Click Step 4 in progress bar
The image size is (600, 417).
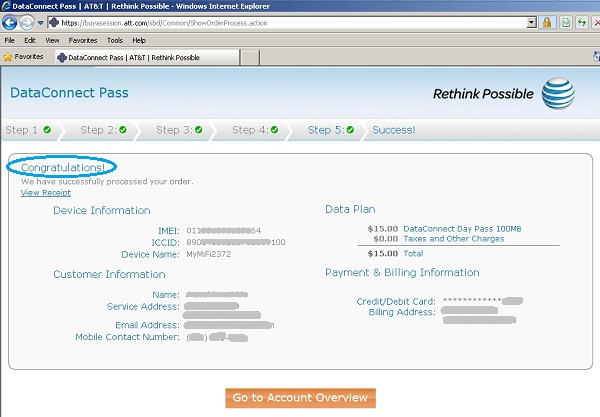coord(255,130)
